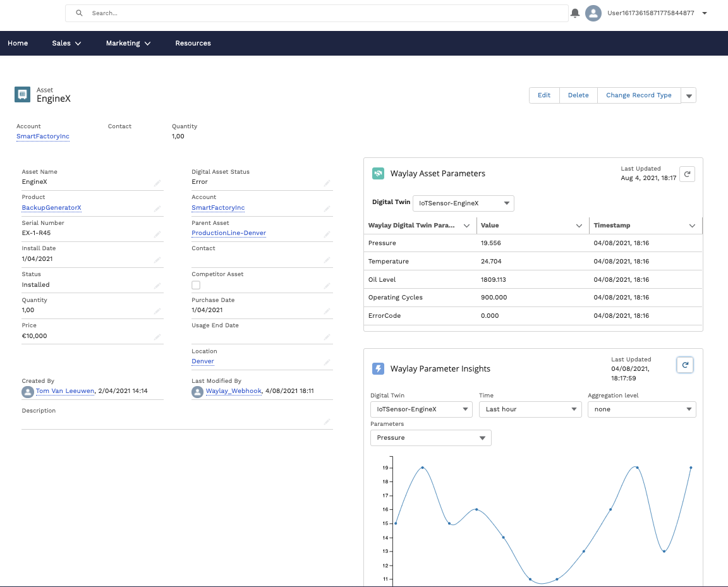This screenshot has width=728, height=587.
Task: Click the Edit button
Action: click(x=544, y=95)
